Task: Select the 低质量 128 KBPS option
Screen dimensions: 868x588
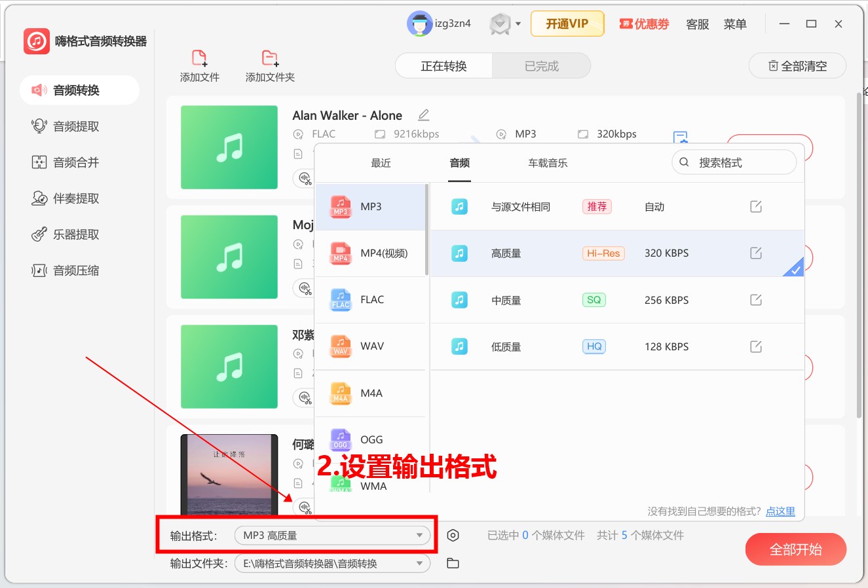Action: pos(617,346)
